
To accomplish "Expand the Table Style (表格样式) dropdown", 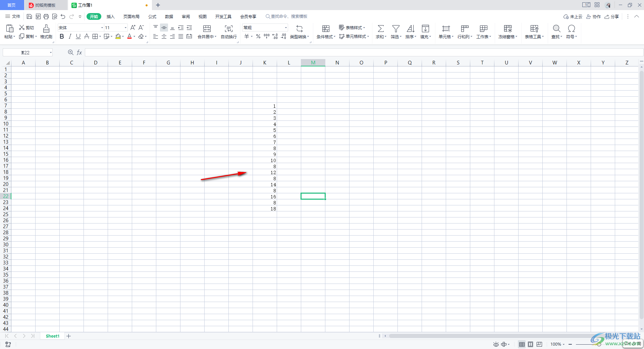I will pyautogui.click(x=364, y=28).
